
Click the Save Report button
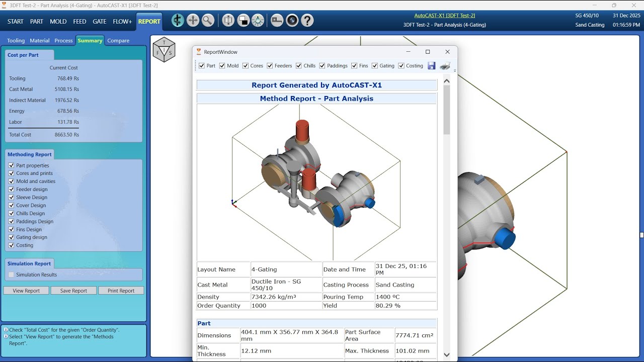pyautogui.click(x=73, y=291)
